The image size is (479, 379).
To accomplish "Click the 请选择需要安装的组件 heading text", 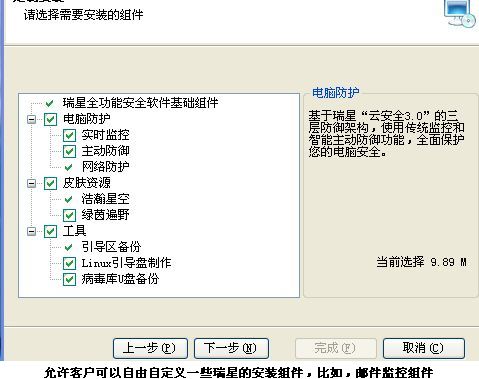I will tap(83, 15).
